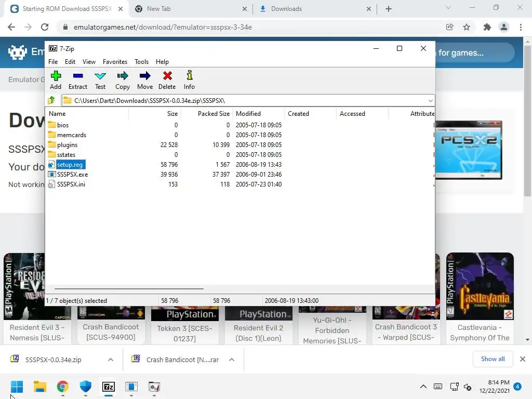Image resolution: width=532 pixels, height=399 pixels.
Task: Select the bios folder
Action: 63,125
